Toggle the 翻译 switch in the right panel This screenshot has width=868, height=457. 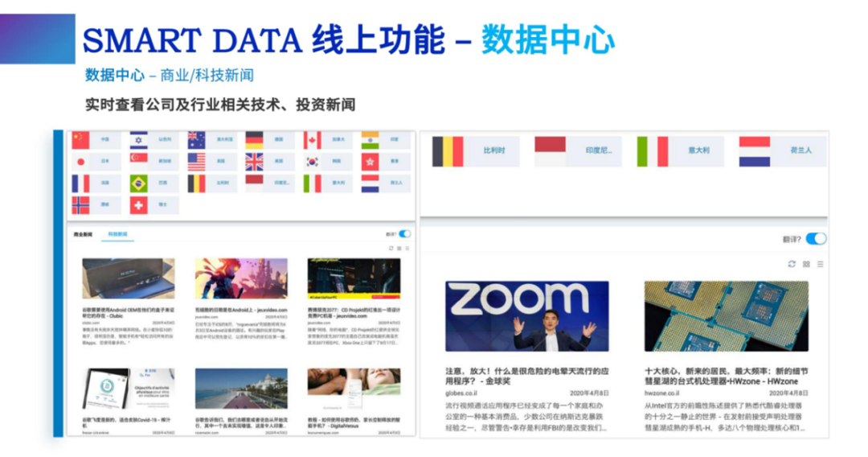pos(816,239)
